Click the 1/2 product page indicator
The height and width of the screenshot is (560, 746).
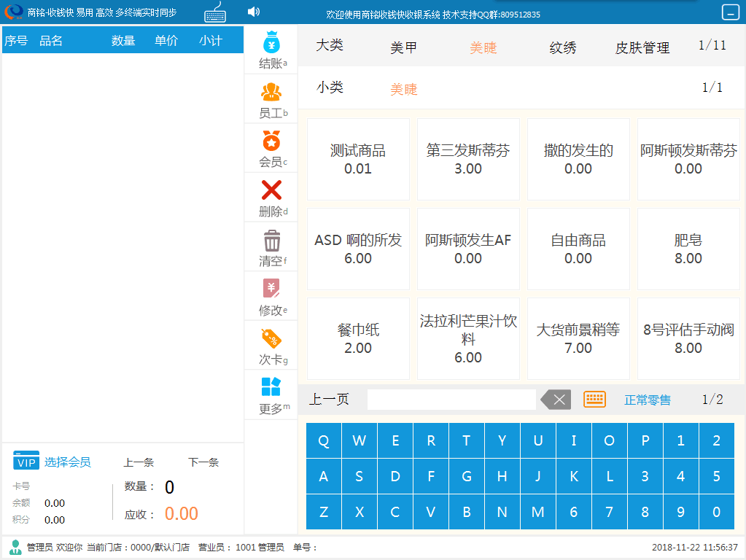(x=712, y=399)
